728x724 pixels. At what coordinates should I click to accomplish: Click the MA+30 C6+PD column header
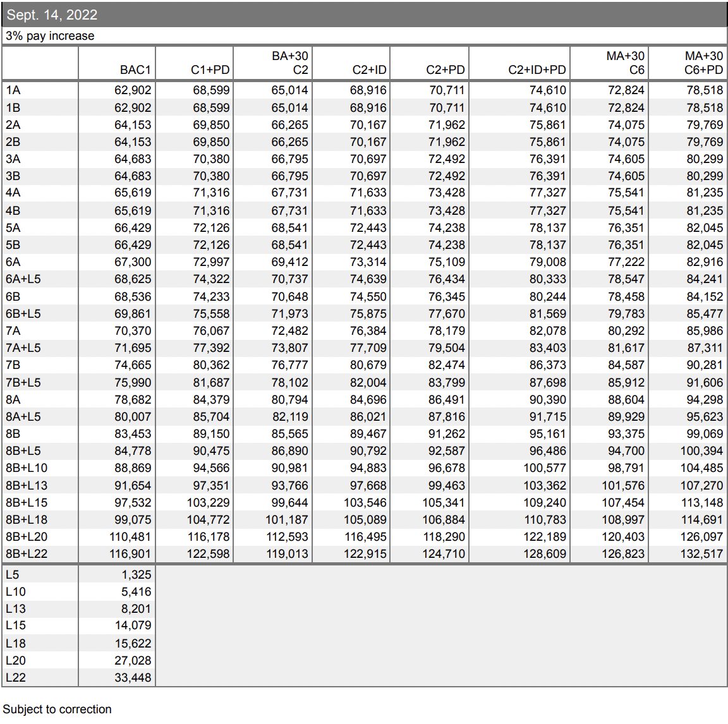703,63
